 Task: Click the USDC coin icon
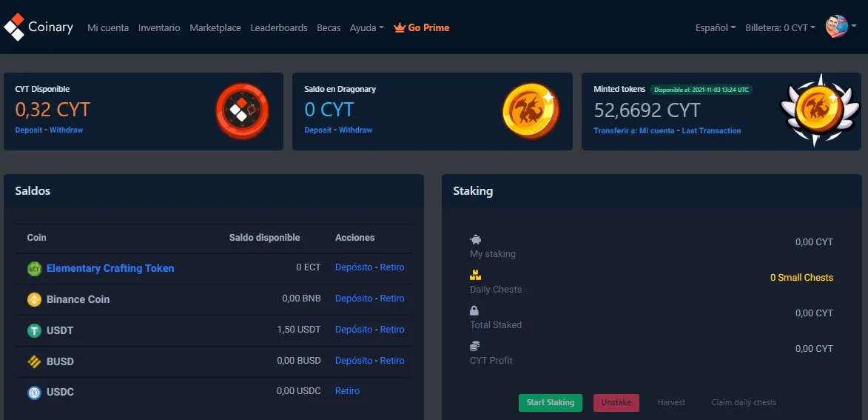[x=34, y=393]
